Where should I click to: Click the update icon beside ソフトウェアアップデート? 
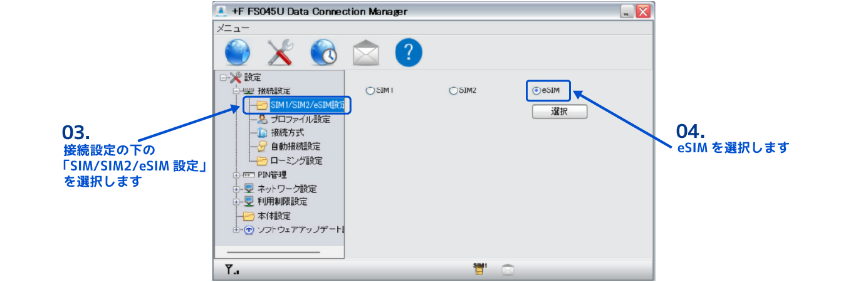[x=249, y=230]
